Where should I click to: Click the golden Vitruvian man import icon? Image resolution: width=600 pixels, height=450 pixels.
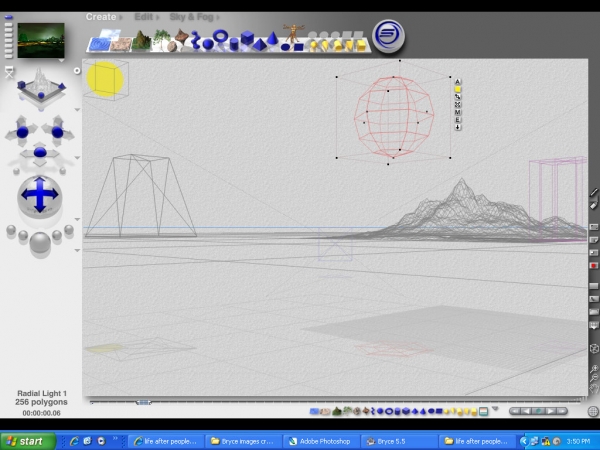coord(294,33)
